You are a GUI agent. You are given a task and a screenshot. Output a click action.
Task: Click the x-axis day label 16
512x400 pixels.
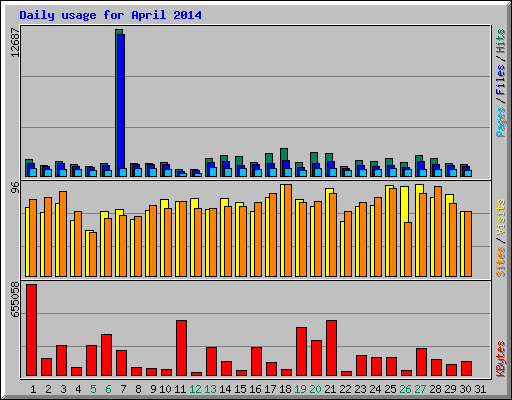pos(255,389)
